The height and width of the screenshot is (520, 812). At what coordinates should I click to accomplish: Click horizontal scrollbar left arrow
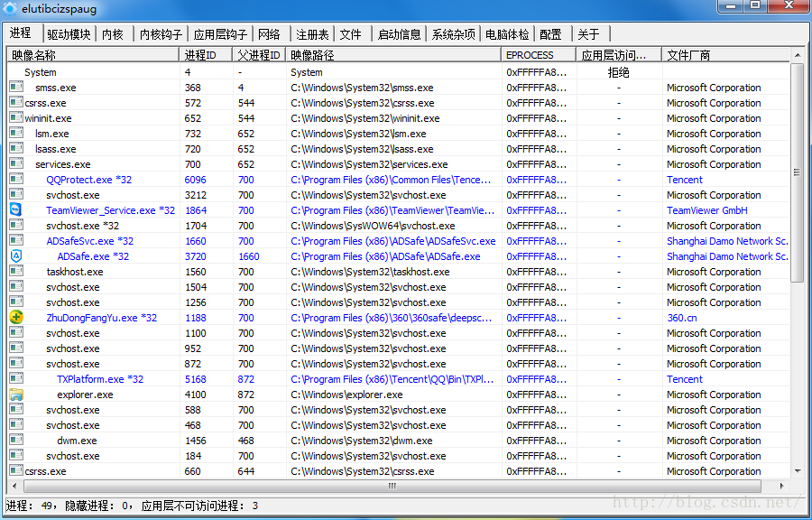(x=14, y=486)
